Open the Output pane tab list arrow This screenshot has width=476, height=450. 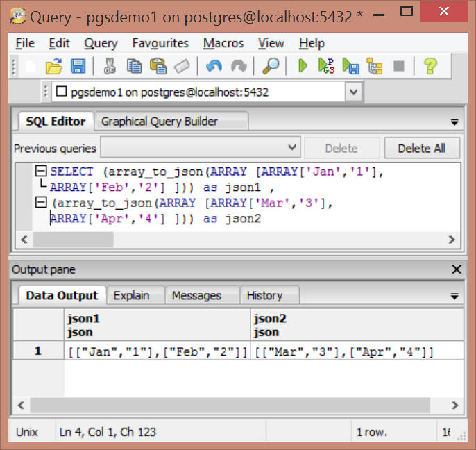454,297
